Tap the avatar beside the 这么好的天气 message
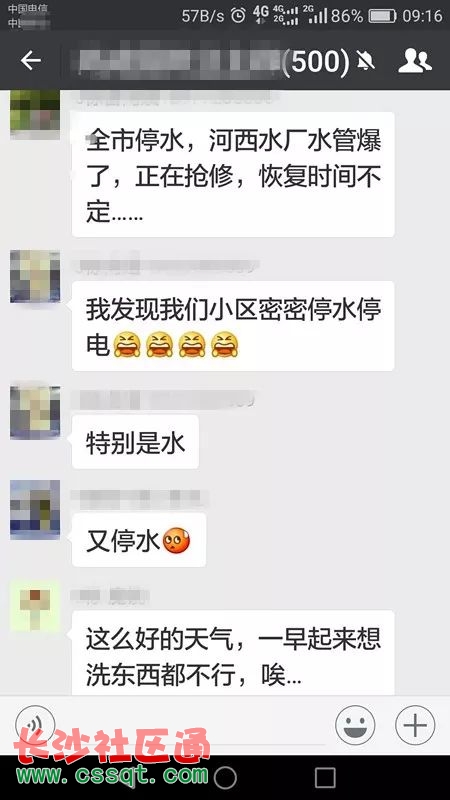The width and height of the screenshot is (450, 800). (35, 608)
